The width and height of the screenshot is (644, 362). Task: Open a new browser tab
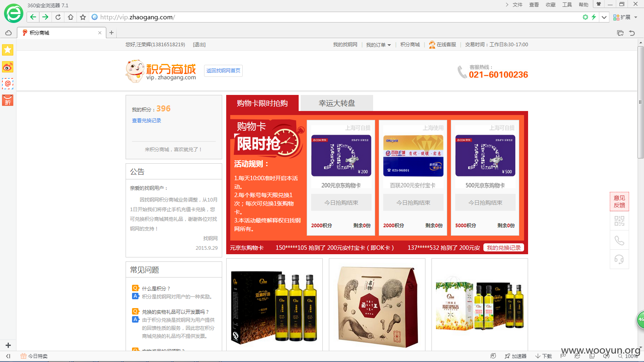point(111,33)
